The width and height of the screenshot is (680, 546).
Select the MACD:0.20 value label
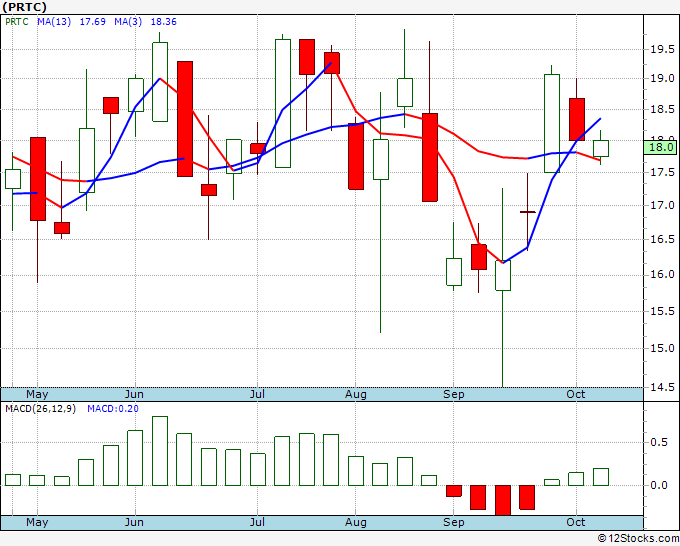113,409
